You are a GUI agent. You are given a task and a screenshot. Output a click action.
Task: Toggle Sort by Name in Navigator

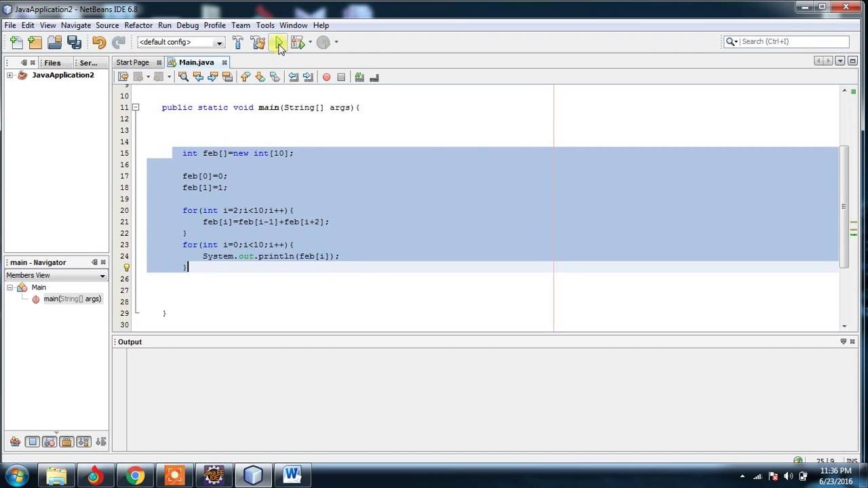[83, 442]
